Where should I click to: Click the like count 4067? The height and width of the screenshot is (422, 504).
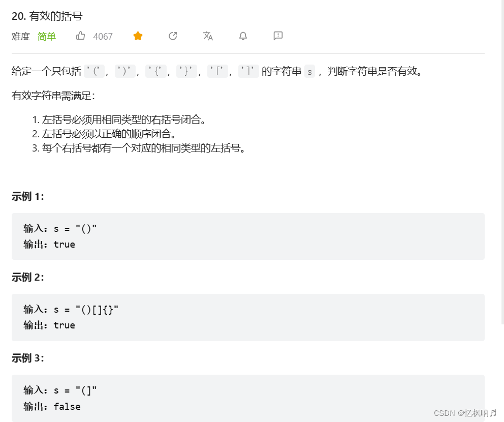(103, 36)
